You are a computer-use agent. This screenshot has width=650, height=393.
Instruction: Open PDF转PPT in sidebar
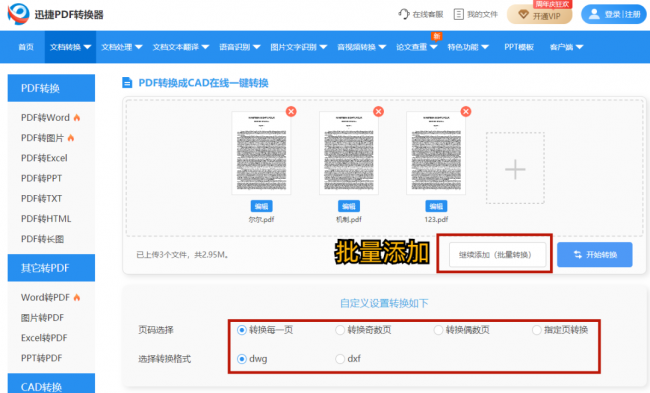(x=41, y=178)
